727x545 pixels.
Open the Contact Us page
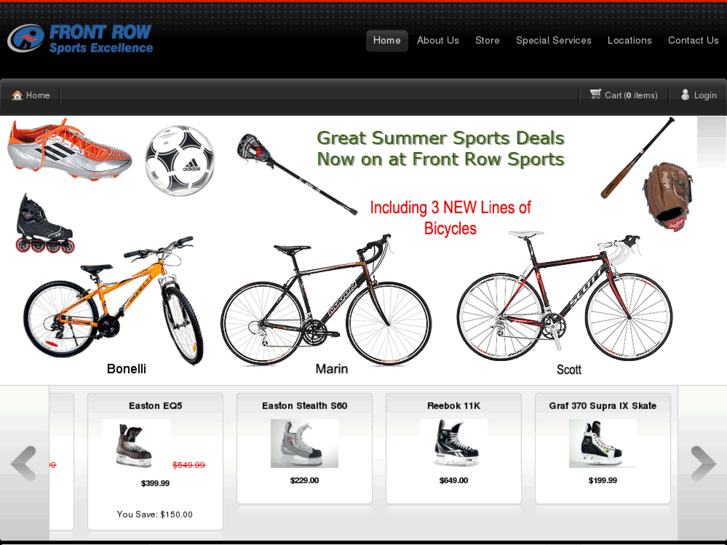pyautogui.click(x=693, y=40)
